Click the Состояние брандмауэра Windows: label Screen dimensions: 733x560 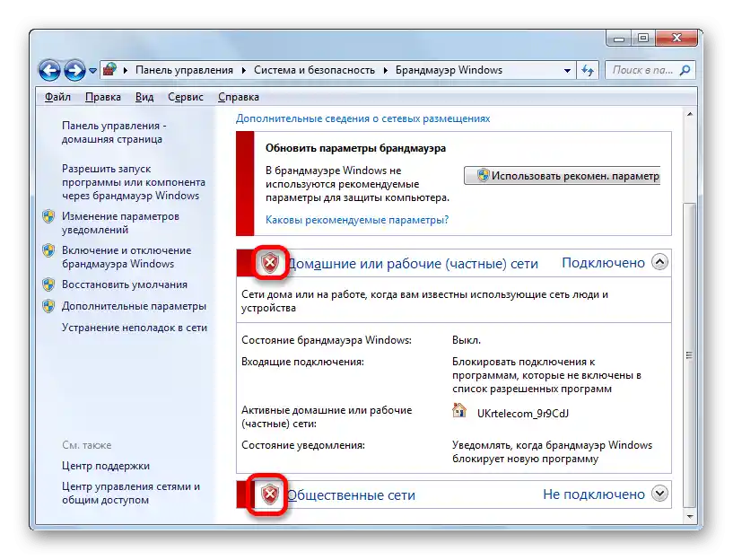coord(327,340)
